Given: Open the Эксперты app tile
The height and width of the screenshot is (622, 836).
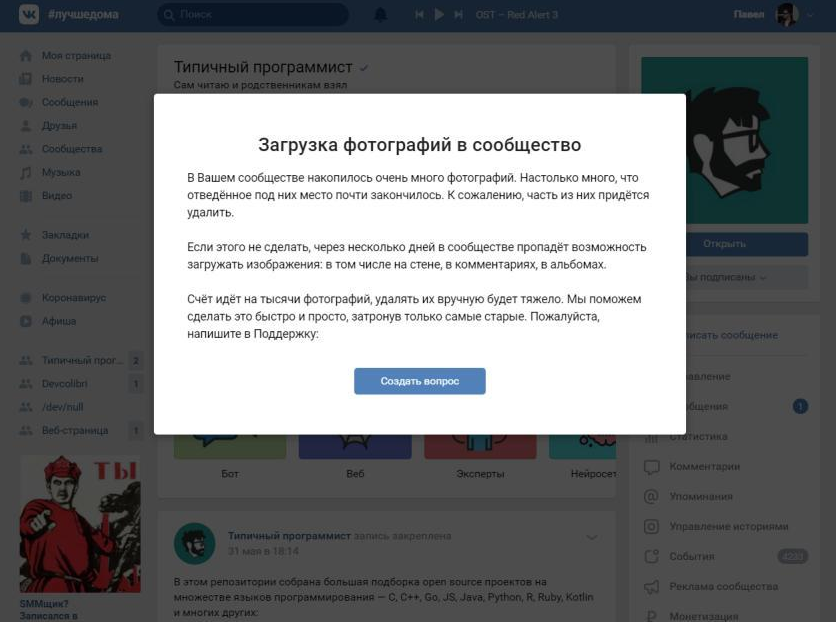Looking at the screenshot, I should [480, 455].
